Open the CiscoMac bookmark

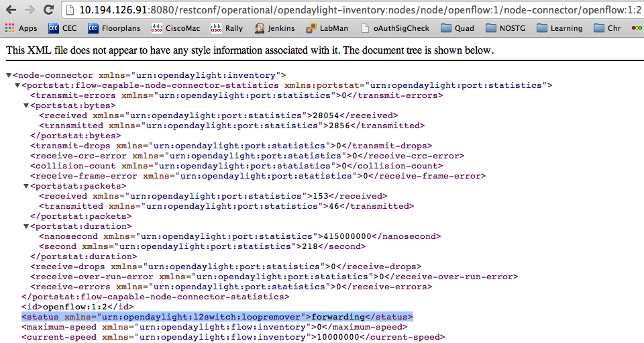[175, 28]
